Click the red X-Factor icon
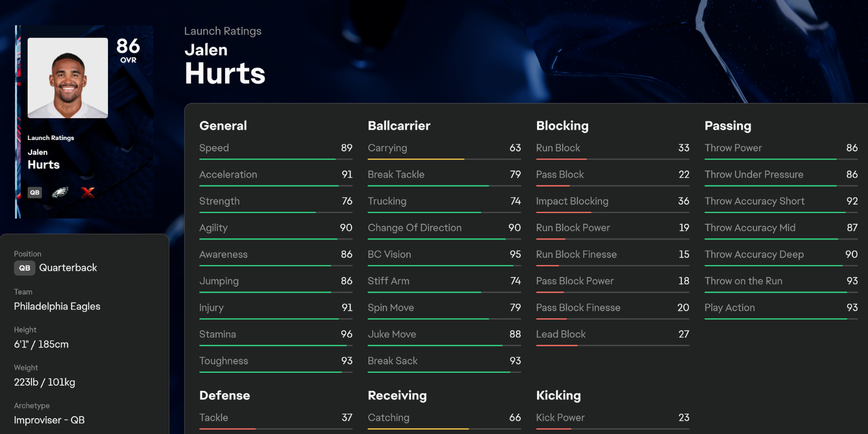Viewport: 868px width, 434px height. [87, 193]
